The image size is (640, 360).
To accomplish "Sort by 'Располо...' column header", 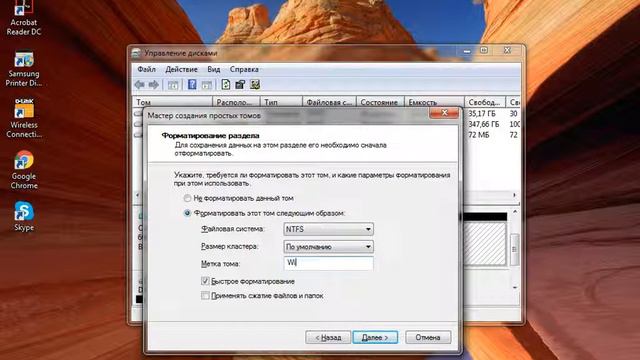I will 236,102.
